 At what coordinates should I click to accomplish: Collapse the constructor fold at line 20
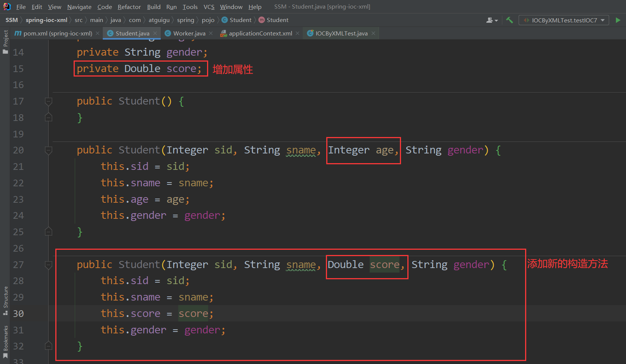(49, 150)
